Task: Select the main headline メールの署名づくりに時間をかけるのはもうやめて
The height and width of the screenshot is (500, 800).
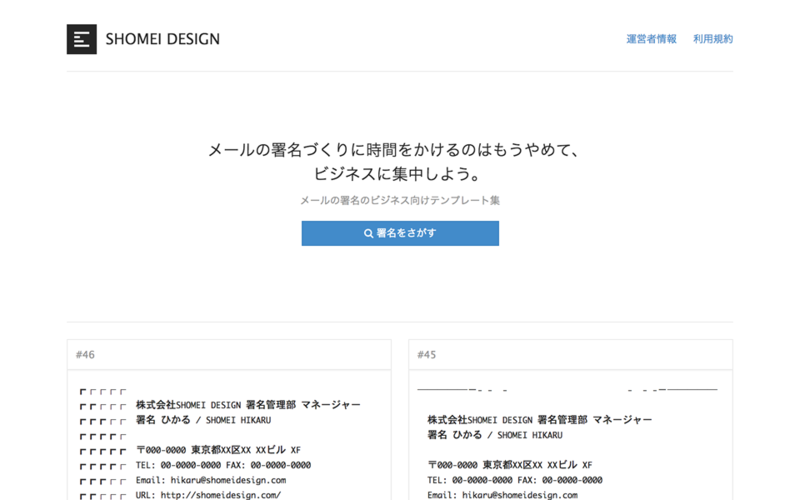Action: 393,150
